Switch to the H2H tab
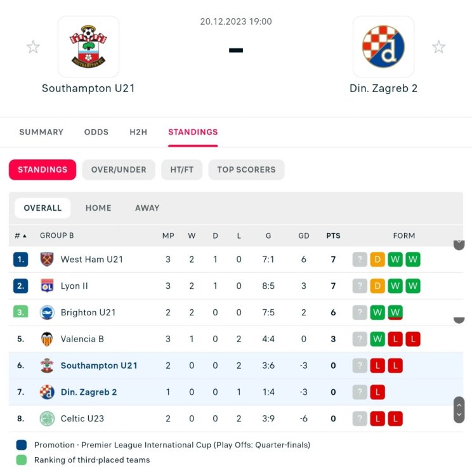 point(138,132)
